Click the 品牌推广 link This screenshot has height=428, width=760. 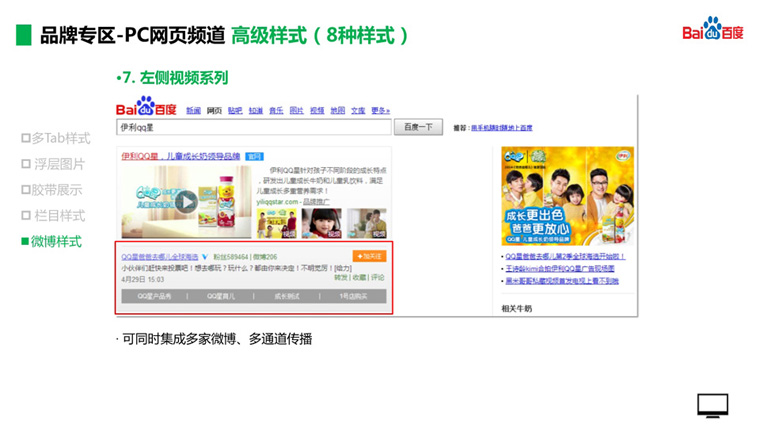(317, 202)
